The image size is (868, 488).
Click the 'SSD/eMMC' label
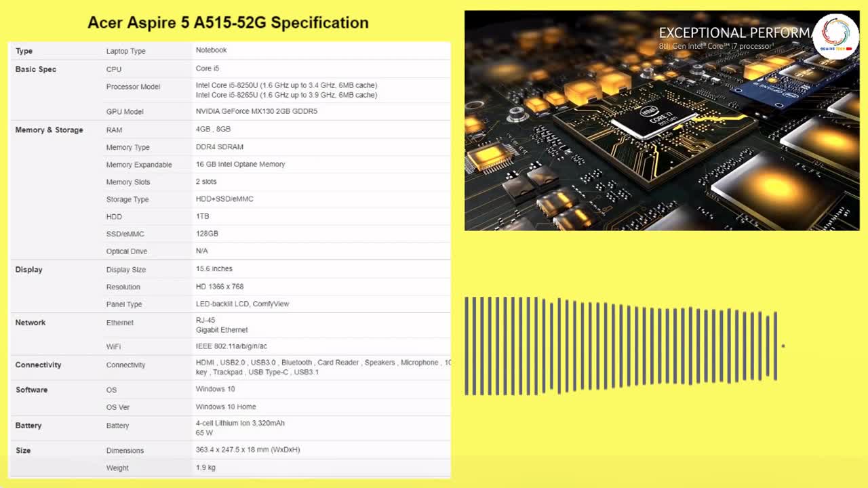125,234
